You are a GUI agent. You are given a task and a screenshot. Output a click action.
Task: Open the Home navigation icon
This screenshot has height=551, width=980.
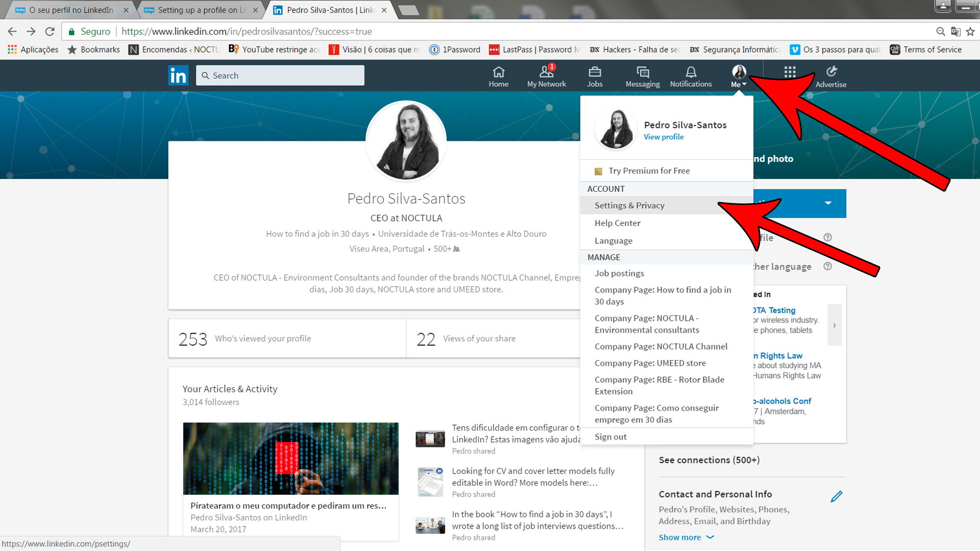[x=498, y=77]
